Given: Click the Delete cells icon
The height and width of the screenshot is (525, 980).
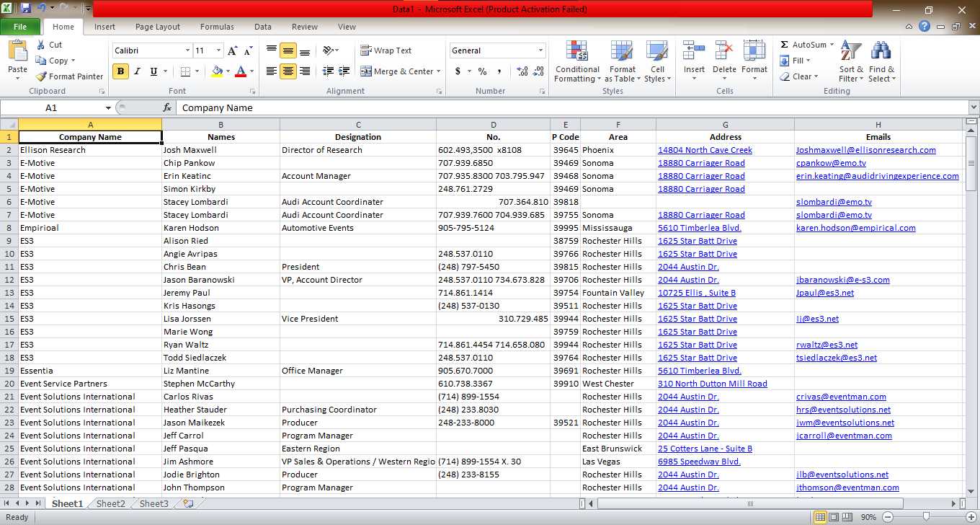Looking at the screenshot, I should 724,52.
